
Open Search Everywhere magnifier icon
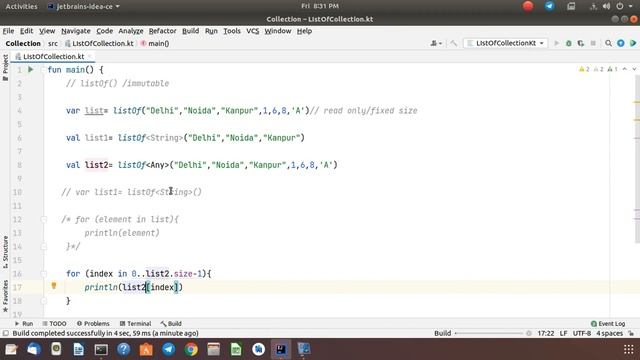coord(608,43)
